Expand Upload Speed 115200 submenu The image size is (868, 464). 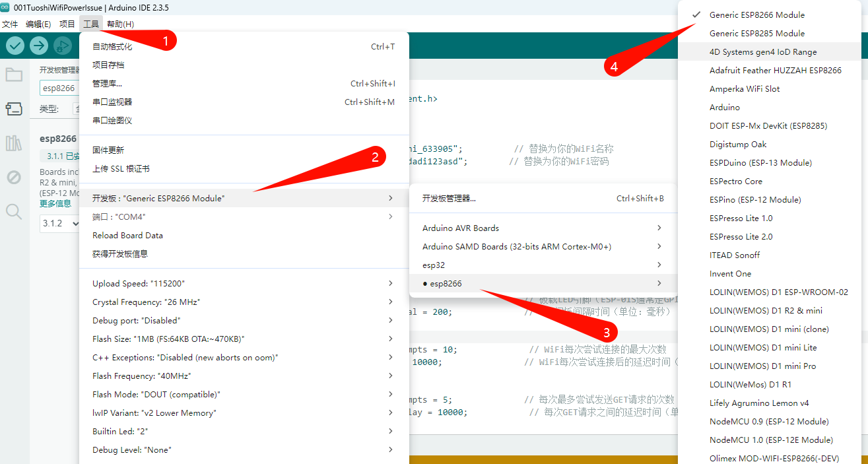point(244,284)
